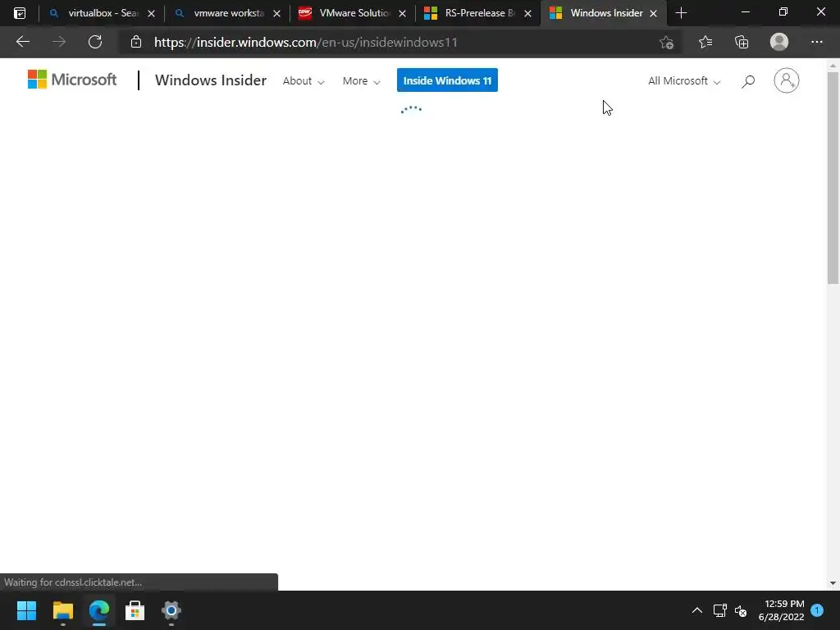Close the virtualbox search tab
The height and width of the screenshot is (630, 840).
point(151,13)
